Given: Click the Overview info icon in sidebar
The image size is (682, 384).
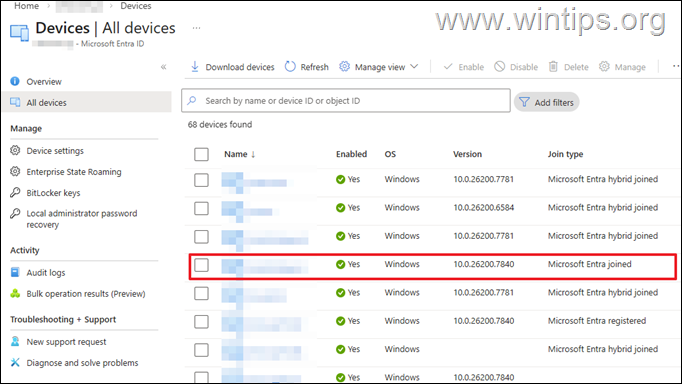Looking at the screenshot, I should pyautogui.click(x=15, y=81).
